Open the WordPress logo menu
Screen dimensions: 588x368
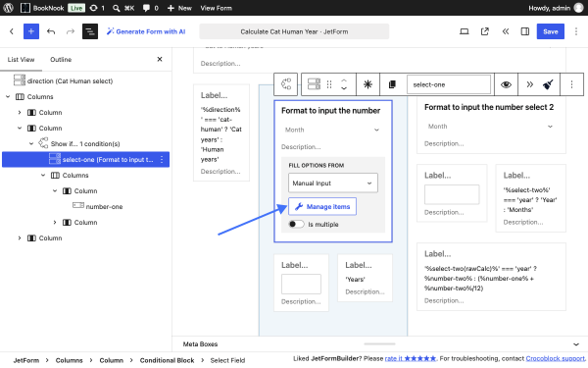(8, 8)
